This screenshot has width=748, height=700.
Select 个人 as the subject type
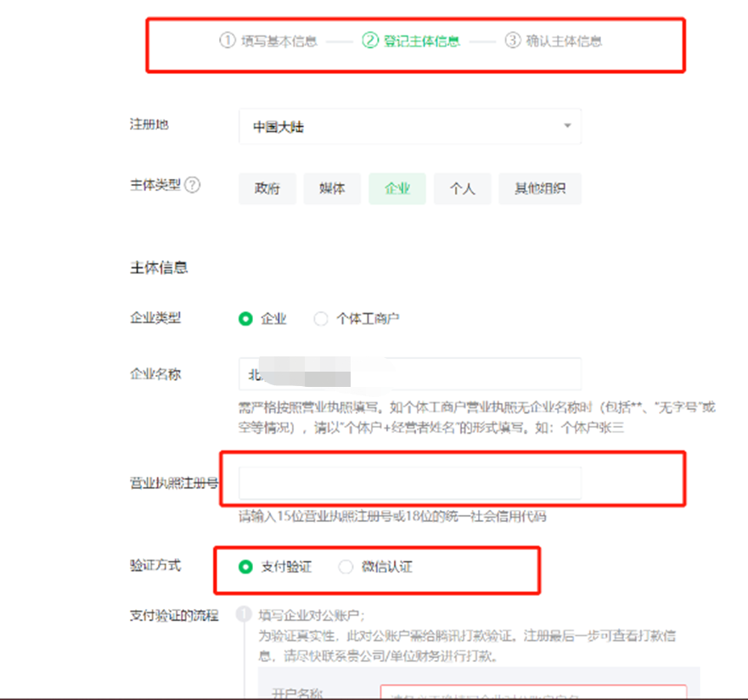coord(462,189)
